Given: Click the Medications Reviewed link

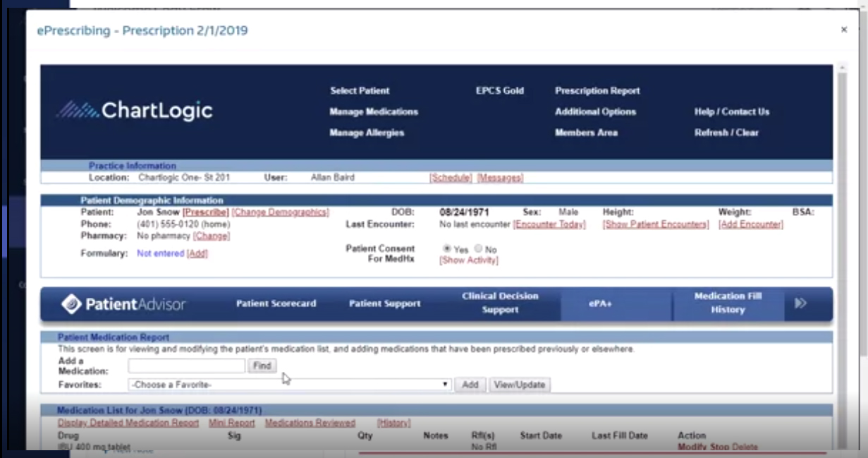Looking at the screenshot, I should coord(310,423).
